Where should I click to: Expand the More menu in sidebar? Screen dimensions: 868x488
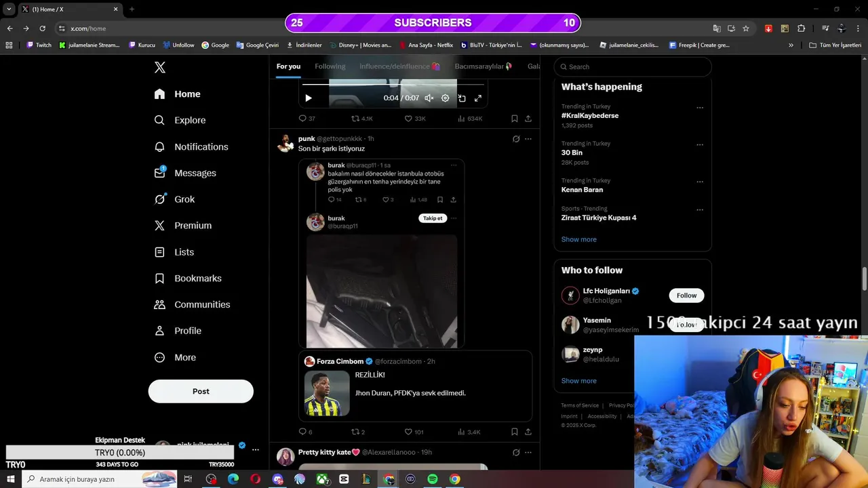(x=176, y=357)
